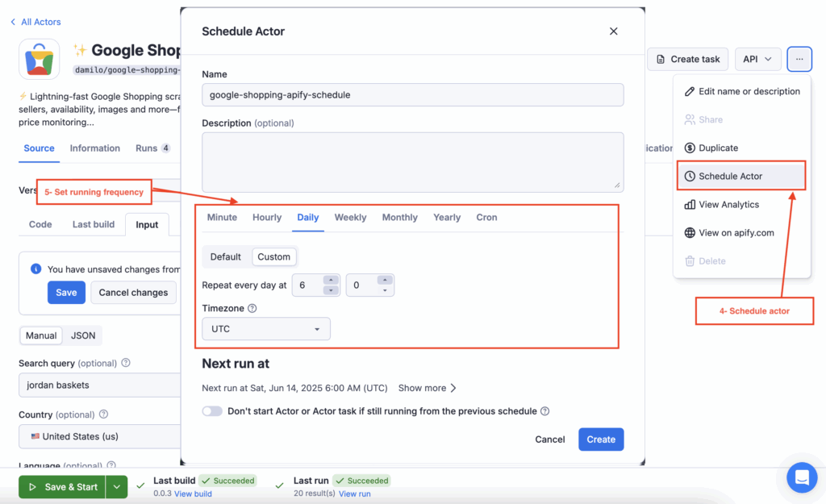Click the trash Delete icon
The height and width of the screenshot is (504, 826).
(690, 261)
